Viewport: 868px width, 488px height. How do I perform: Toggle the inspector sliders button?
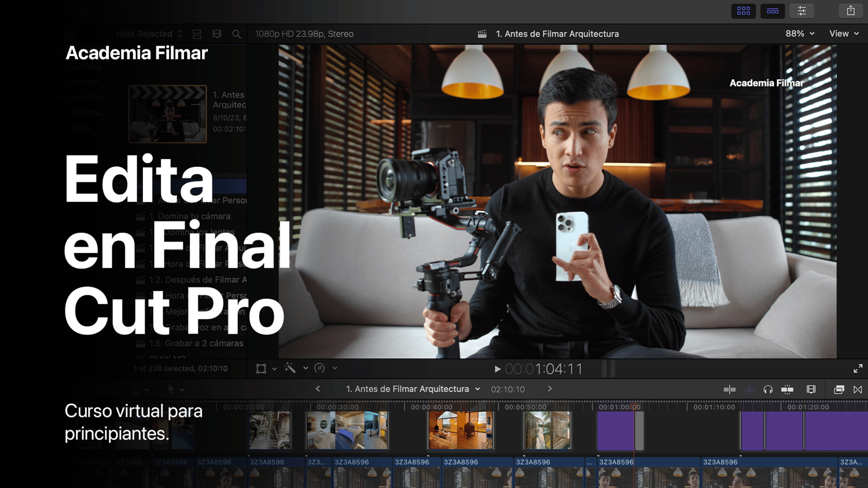pos(802,11)
